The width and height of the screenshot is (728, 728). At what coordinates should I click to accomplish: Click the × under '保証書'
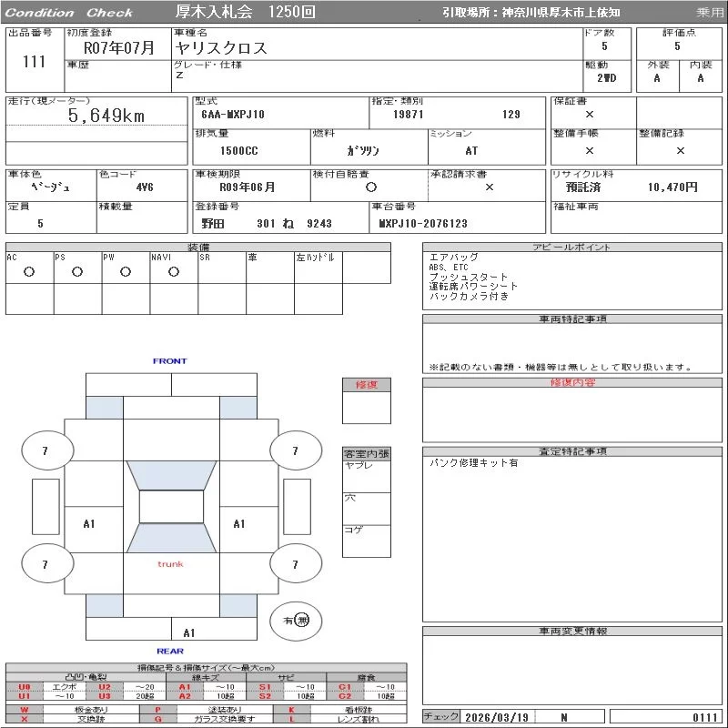point(589,115)
